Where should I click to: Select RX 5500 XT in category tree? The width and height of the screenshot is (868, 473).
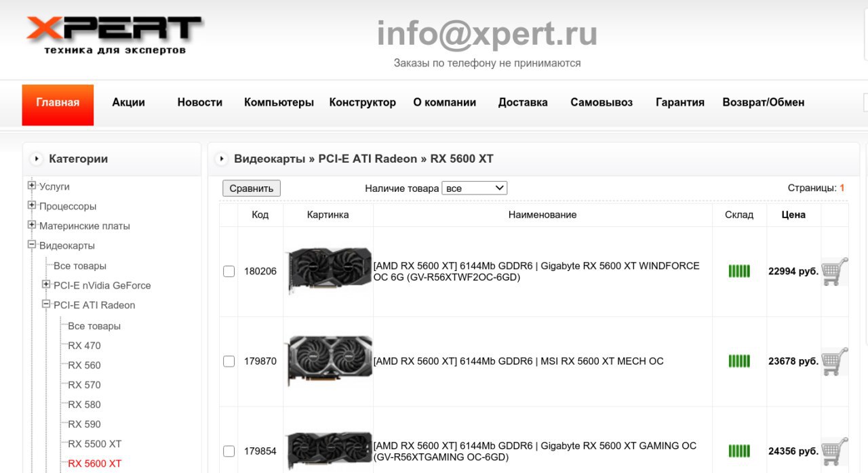click(95, 444)
